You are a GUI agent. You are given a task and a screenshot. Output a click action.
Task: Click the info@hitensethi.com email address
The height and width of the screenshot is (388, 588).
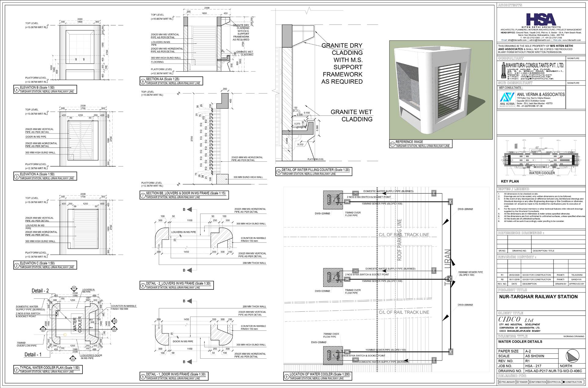pos(517,40)
